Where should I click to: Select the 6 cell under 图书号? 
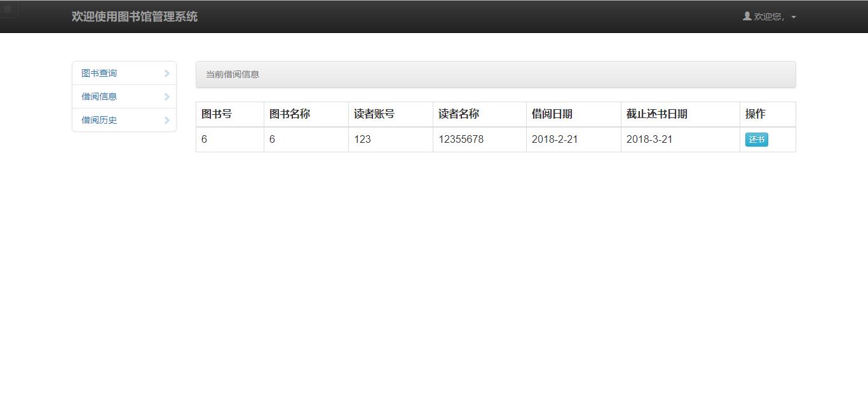pos(230,140)
